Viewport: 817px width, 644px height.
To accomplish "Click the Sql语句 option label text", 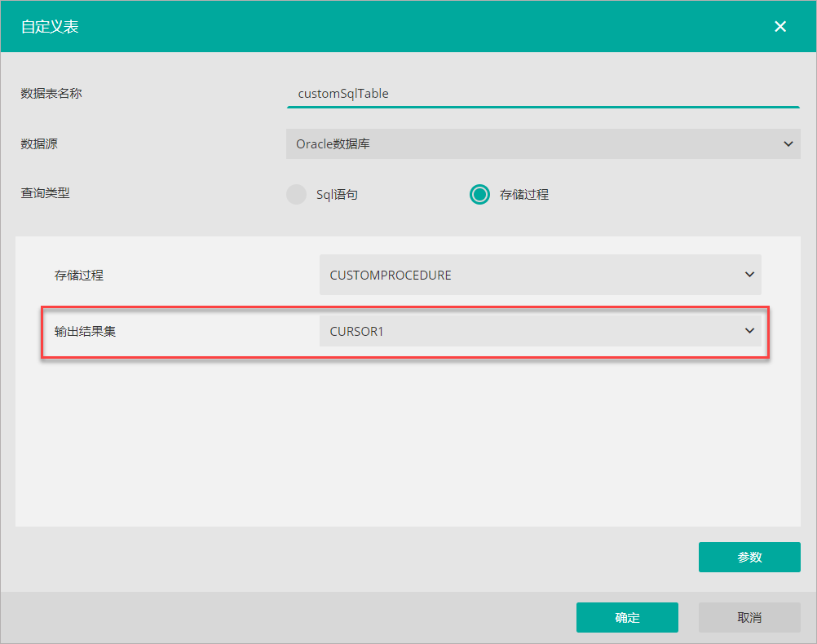I will (x=337, y=195).
